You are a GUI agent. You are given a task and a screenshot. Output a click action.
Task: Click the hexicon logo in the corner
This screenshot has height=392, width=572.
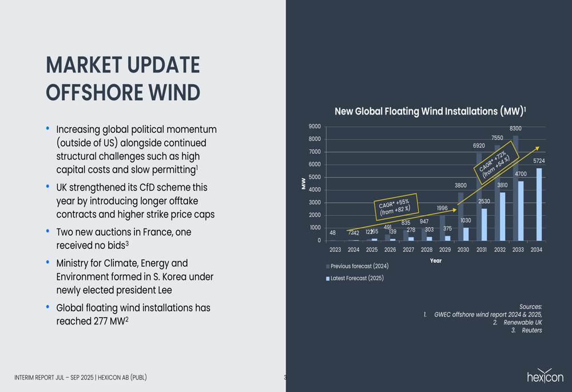coord(545,376)
